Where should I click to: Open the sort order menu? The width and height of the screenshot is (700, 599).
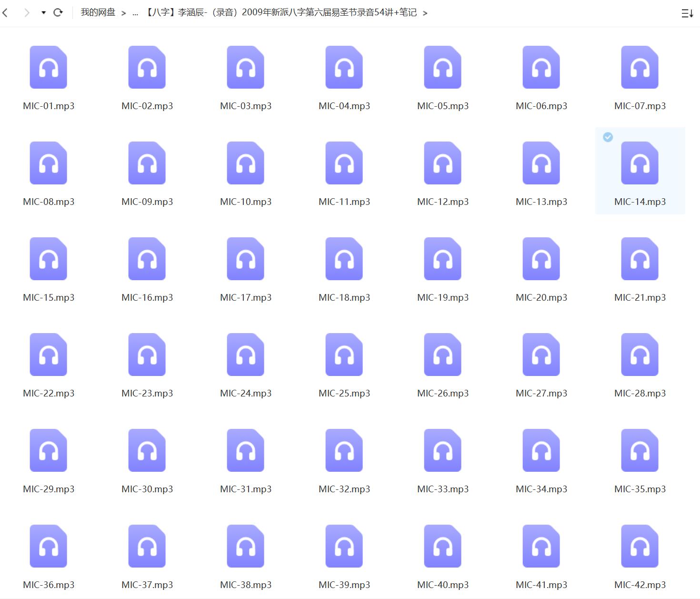coord(687,13)
